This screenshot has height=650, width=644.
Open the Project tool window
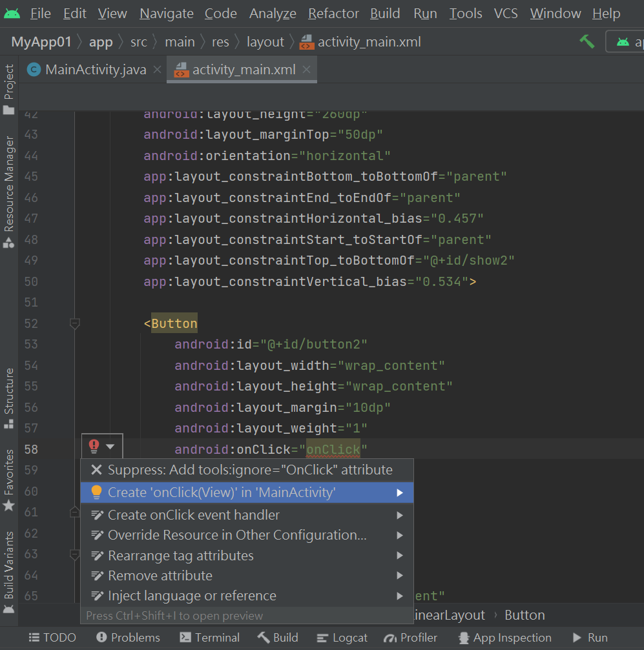point(8,88)
